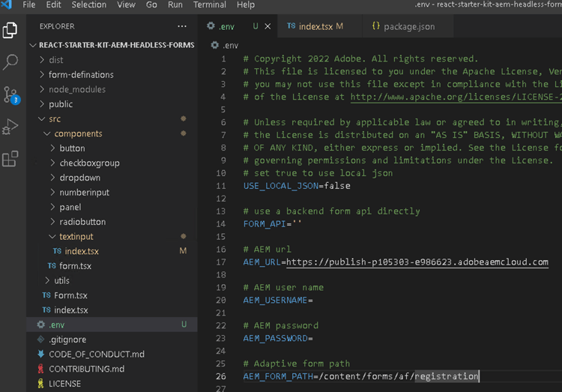Open the Selection menu
Image resolution: width=562 pixels, height=392 pixels.
click(x=88, y=4)
